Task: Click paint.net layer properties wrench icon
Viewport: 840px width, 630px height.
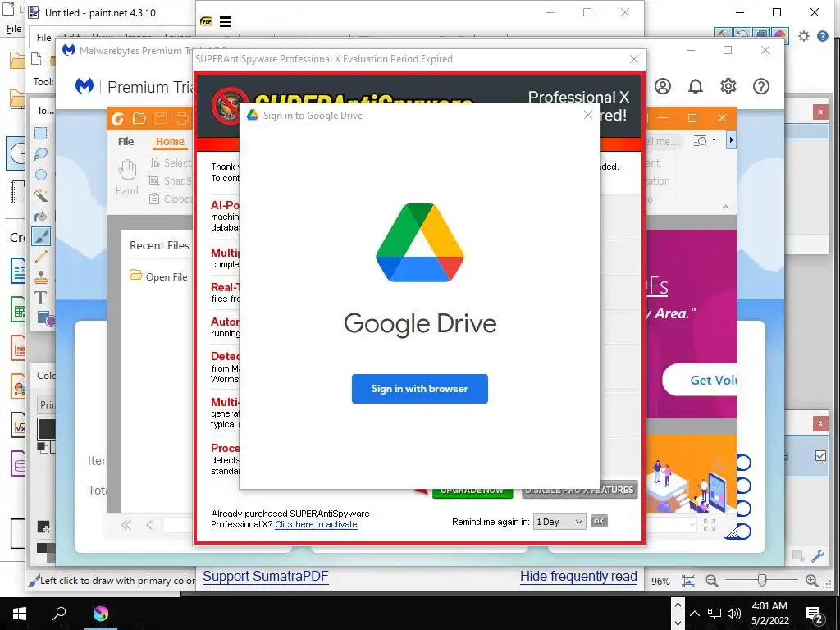Action: (818, 556)
